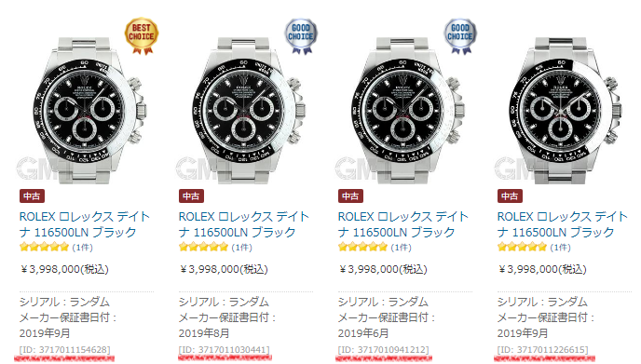Click the gold BEST CHOICE badge
Screen dimensions: 641x364
click(x=142, y=36)
